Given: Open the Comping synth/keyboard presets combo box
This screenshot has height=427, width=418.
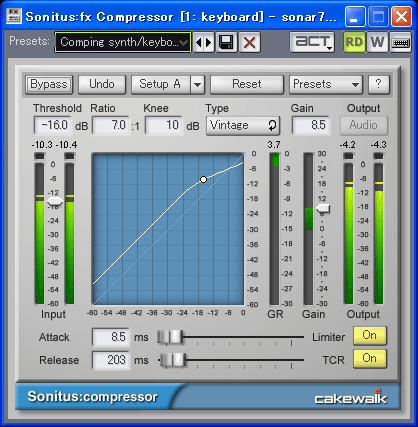Looking at the screenshot, I should click(x=123, y=42).
